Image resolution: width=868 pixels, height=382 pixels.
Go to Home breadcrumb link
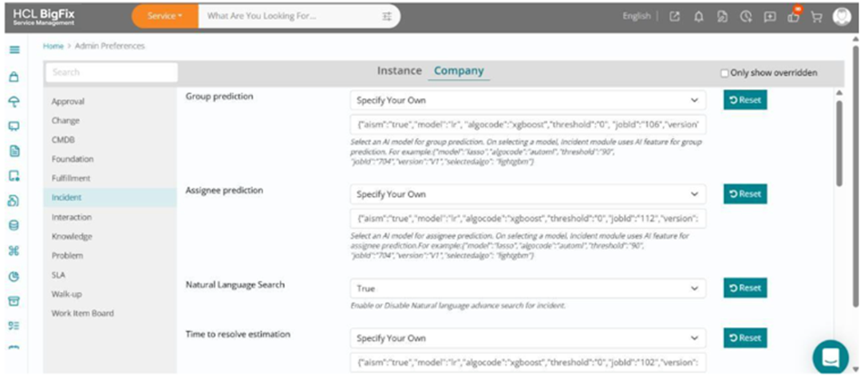[53, 46]
